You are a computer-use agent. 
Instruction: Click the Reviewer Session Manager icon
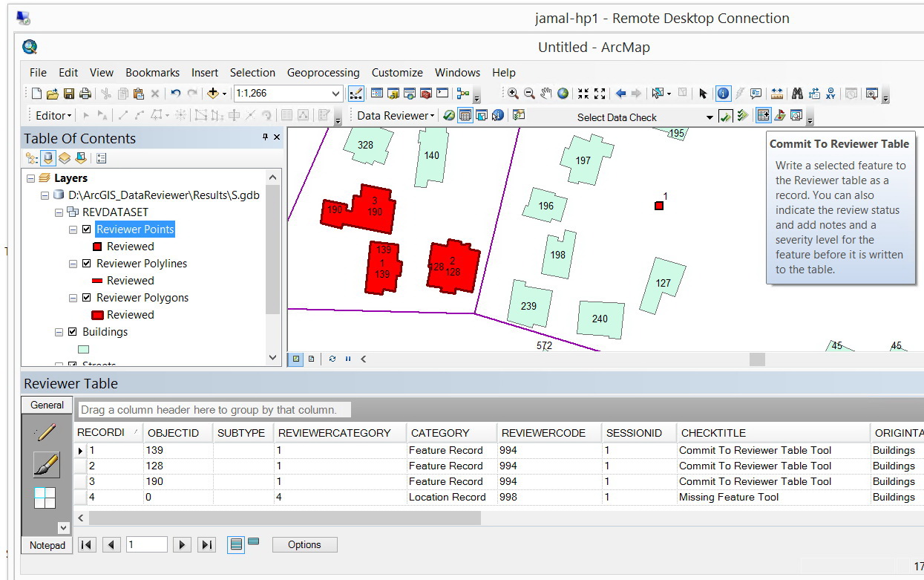coord(448,115)
